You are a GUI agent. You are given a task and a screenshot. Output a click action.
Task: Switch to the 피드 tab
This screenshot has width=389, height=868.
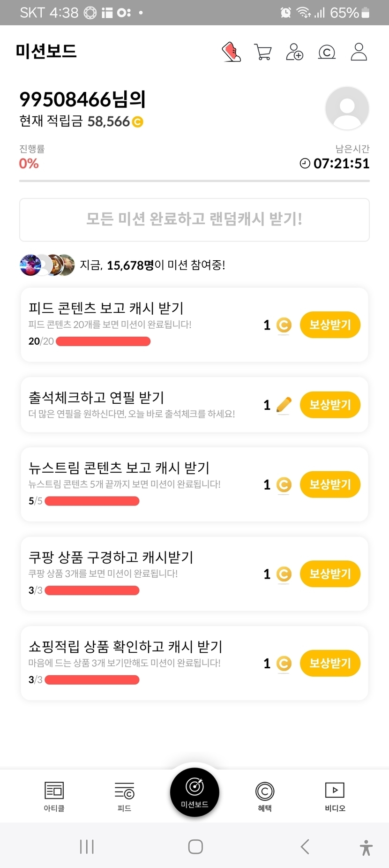(124, 796)
